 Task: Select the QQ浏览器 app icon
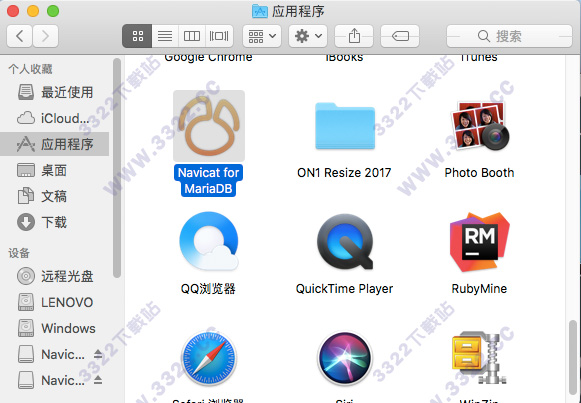click(x=209, y=241)
